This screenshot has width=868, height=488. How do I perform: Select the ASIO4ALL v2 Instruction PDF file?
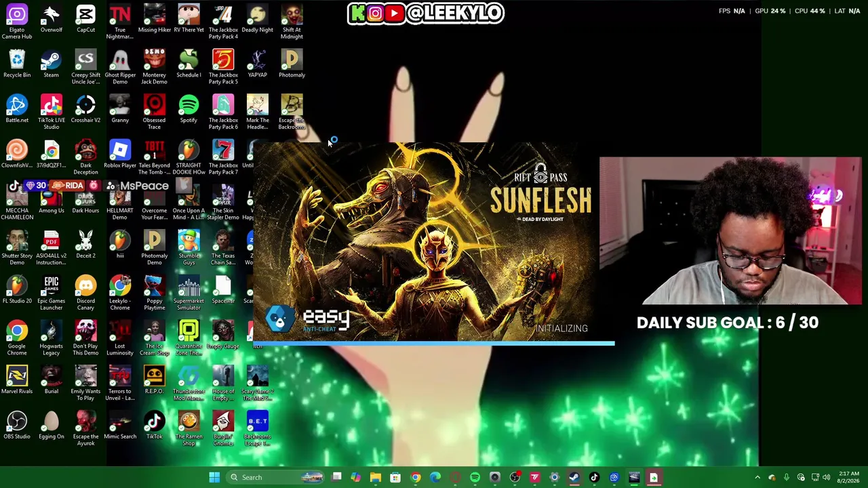coord(52,247)
